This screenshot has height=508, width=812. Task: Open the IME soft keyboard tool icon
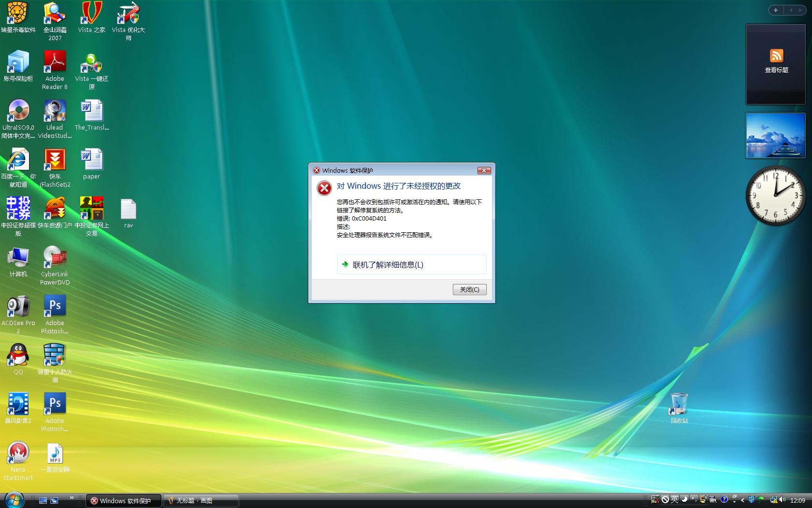[704, 500]
